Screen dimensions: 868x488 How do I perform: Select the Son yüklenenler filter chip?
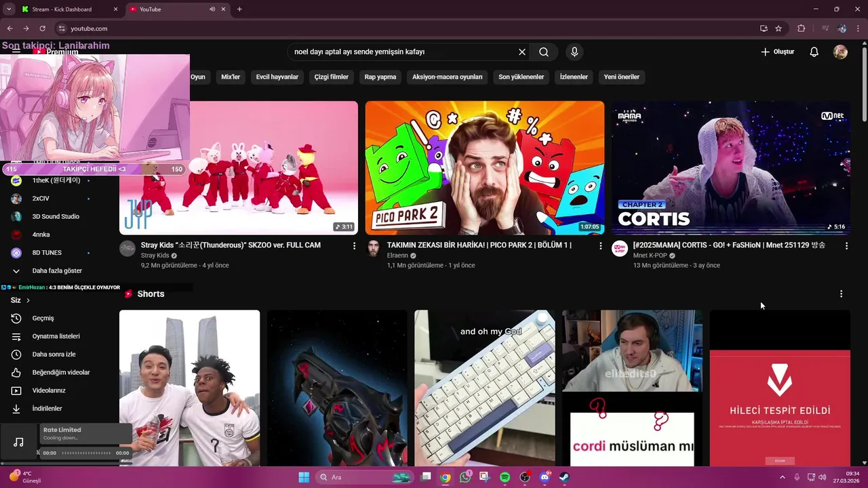point(521,77)
